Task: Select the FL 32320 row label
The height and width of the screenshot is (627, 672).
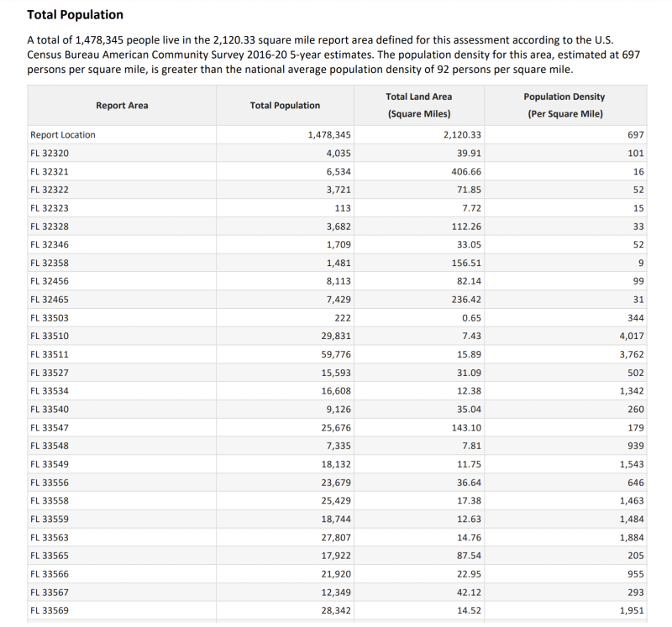Action: [x=50, y=153]
